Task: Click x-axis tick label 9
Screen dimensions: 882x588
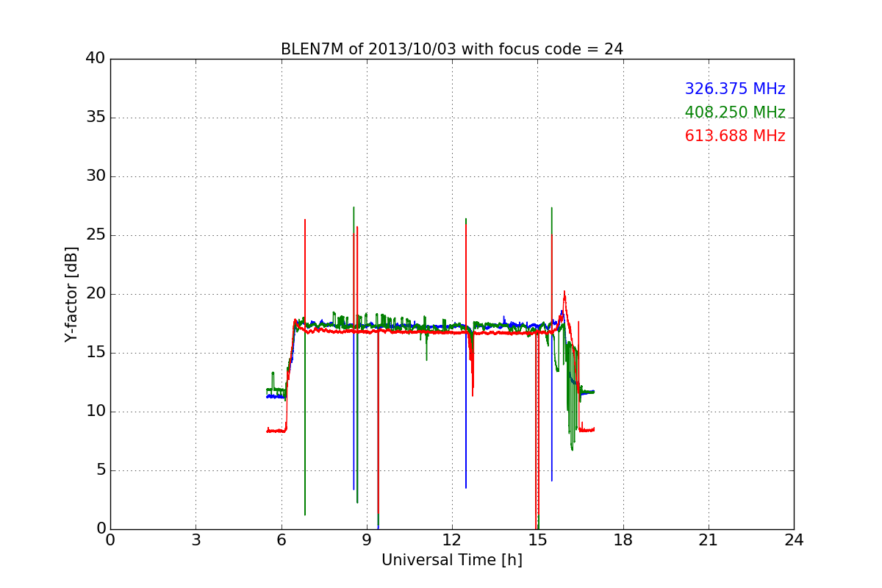Action: tap(367, 540)
